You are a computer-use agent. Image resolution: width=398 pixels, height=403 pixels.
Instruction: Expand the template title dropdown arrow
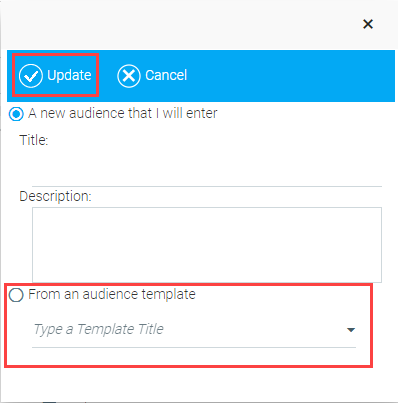(x=351, y=330)
